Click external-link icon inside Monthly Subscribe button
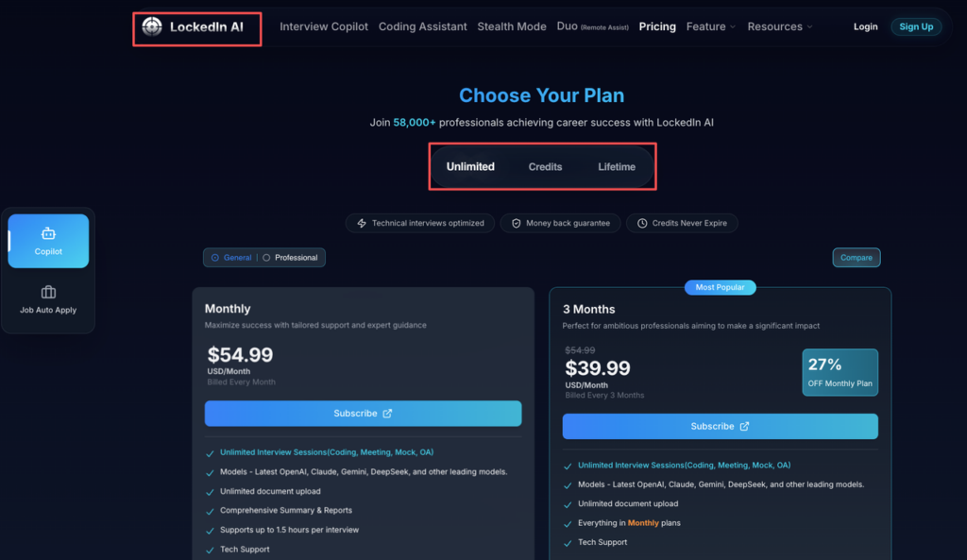The image size is (967, 560). (386, 413)
